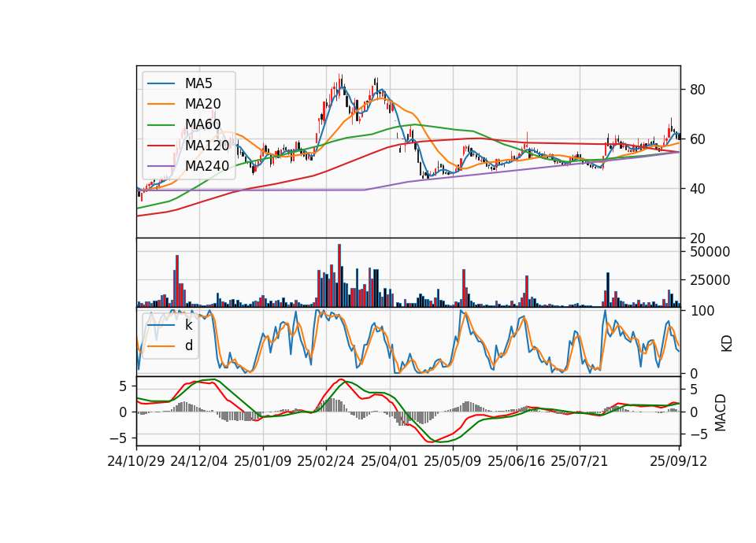
Task: Click the price axis value 80
Action: point(698,90)
